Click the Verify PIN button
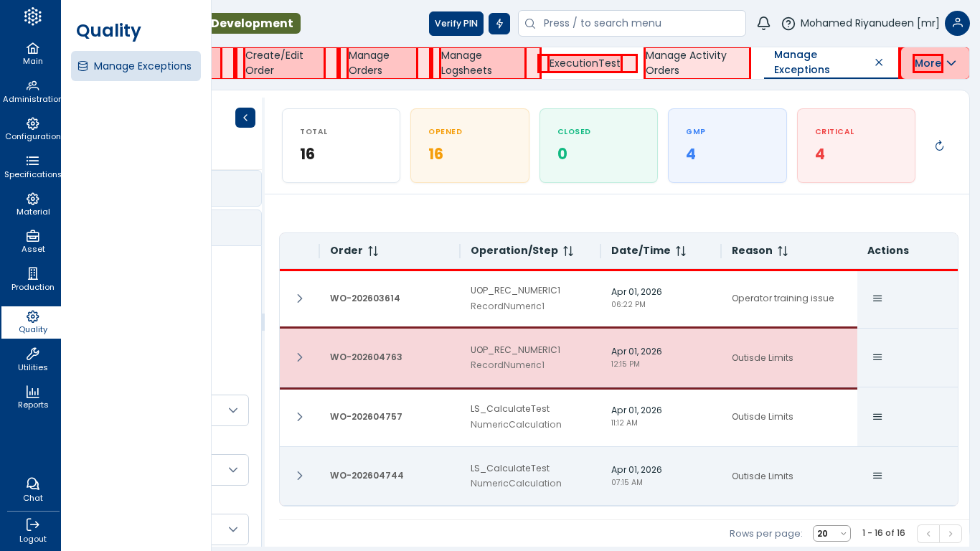Image resolution: width=980 pixels, height=551 pixels. (x=456, y=24)
